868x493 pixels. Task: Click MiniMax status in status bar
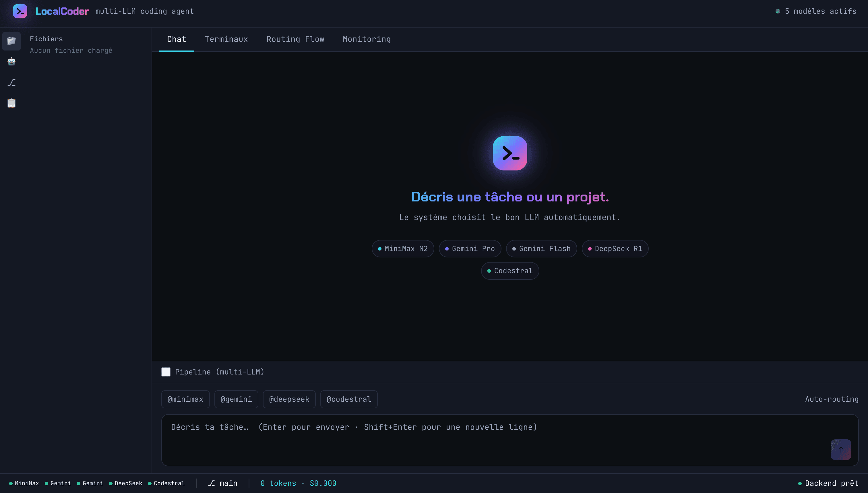[x=24, y=483]
